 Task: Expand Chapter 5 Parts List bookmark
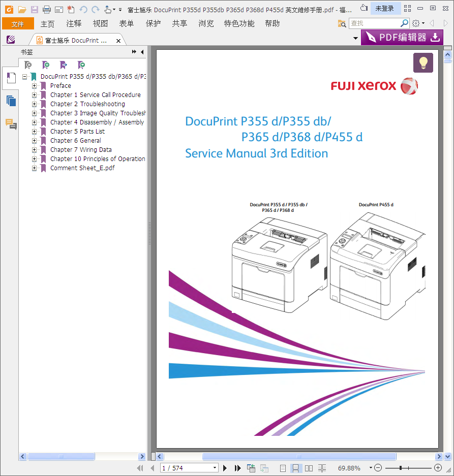tap(35, 132)
